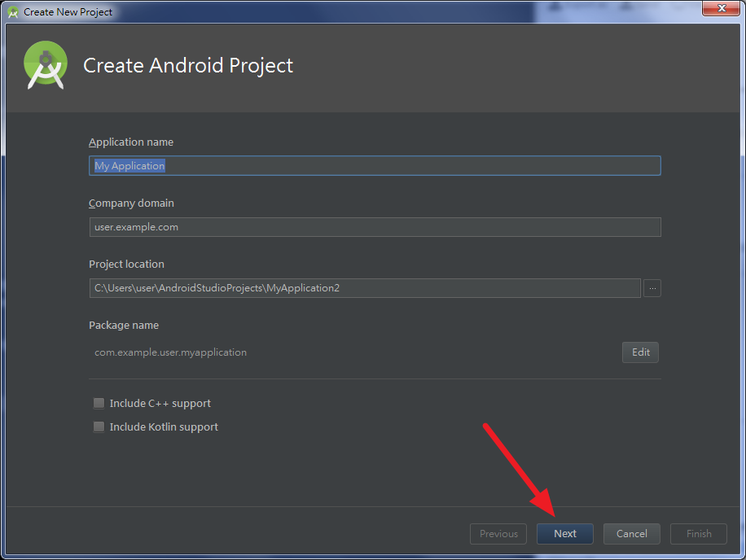Image resolution: width=746 pixels, height=560 pixels.
Task: Close the Create New Project window
Action: (722, 8)
